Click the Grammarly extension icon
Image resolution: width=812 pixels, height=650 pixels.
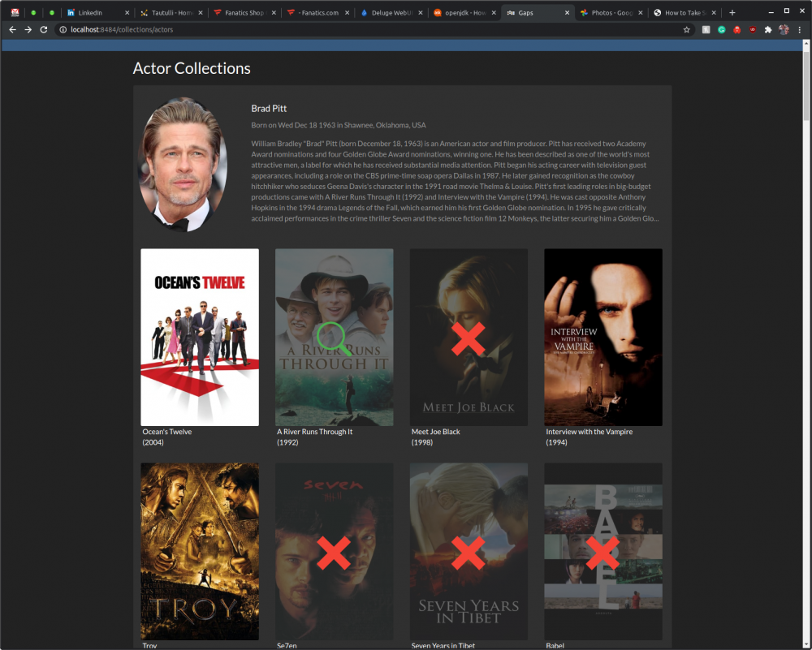(x=721, y=29)
